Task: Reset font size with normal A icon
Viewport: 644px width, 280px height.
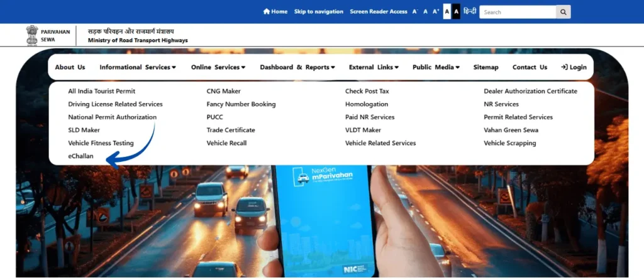Action: (425, 11)
